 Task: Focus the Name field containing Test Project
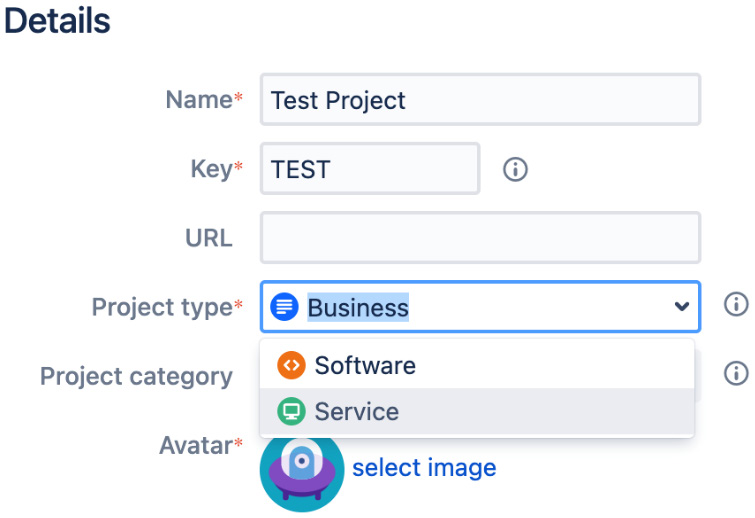tap(480, 100)
